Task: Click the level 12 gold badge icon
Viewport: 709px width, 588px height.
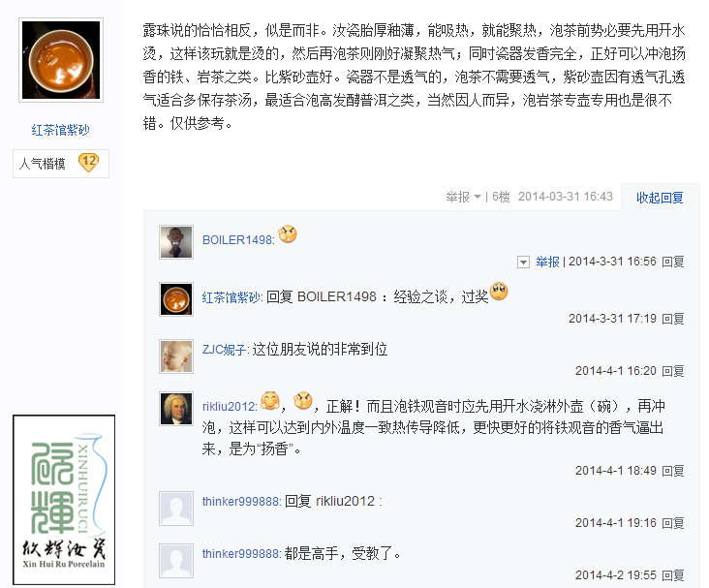Action: 89,163
